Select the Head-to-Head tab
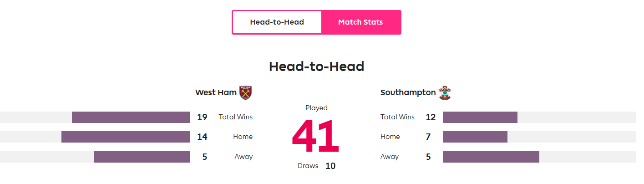The image size is (644, 184). coord(277,22)
